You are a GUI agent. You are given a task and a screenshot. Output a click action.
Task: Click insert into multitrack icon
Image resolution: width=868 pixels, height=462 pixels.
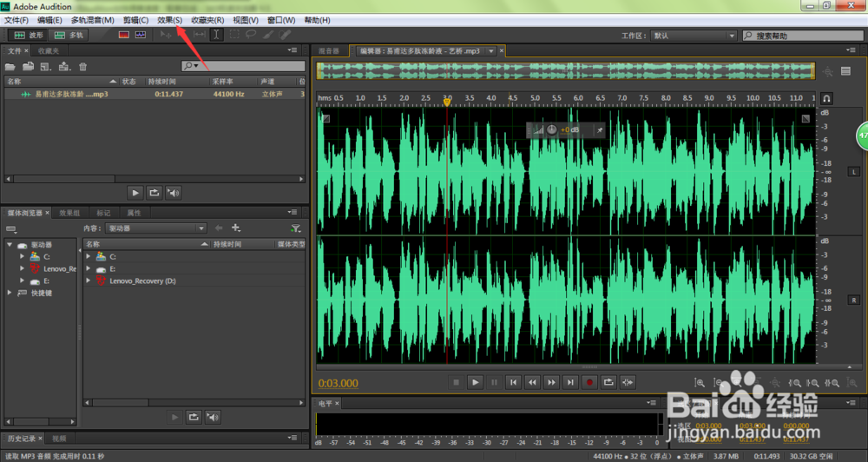(x=65, y=67)
